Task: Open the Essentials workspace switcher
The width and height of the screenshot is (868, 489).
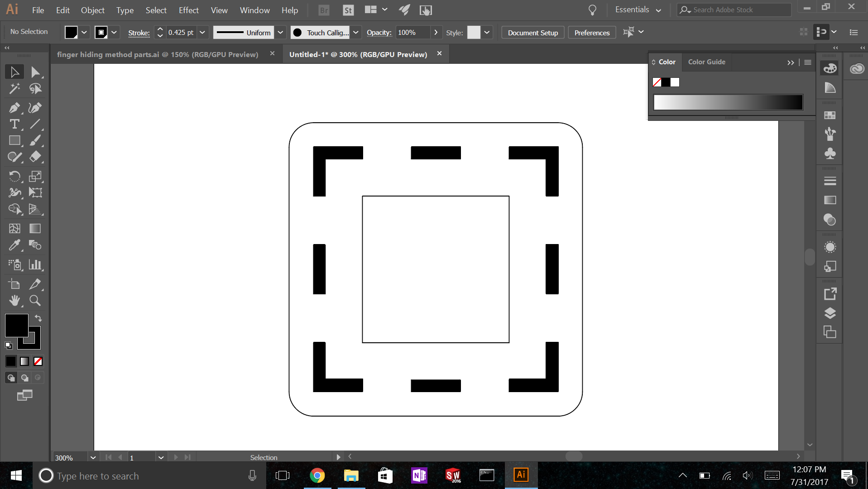Action: point(638,10)
